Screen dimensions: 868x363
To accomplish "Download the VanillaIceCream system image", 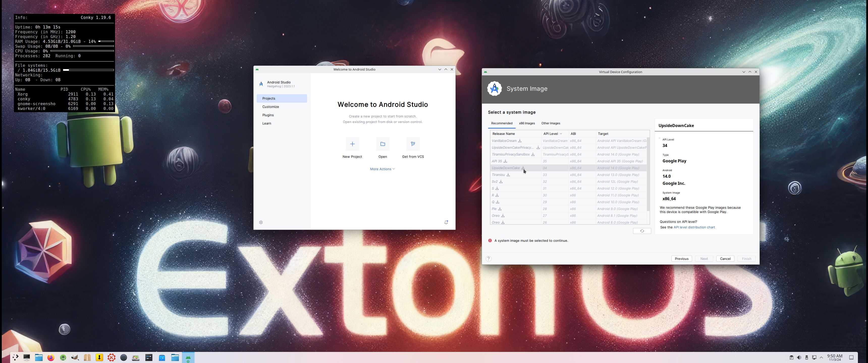I will coord(520,141).
